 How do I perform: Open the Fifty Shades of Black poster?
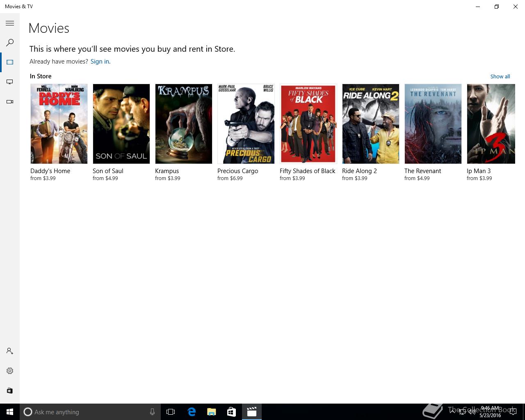(x=308, y=124)
